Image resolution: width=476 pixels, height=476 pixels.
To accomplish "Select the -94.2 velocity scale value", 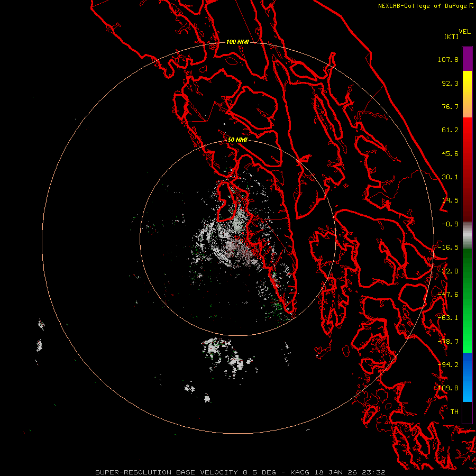I will click(x=448, y=365).
